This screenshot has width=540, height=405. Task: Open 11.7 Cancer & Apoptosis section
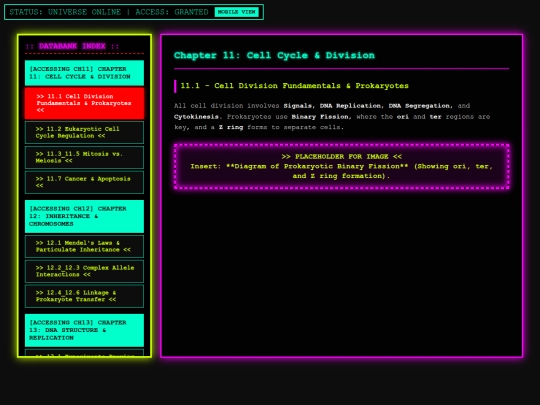click(x=84, y=182)
